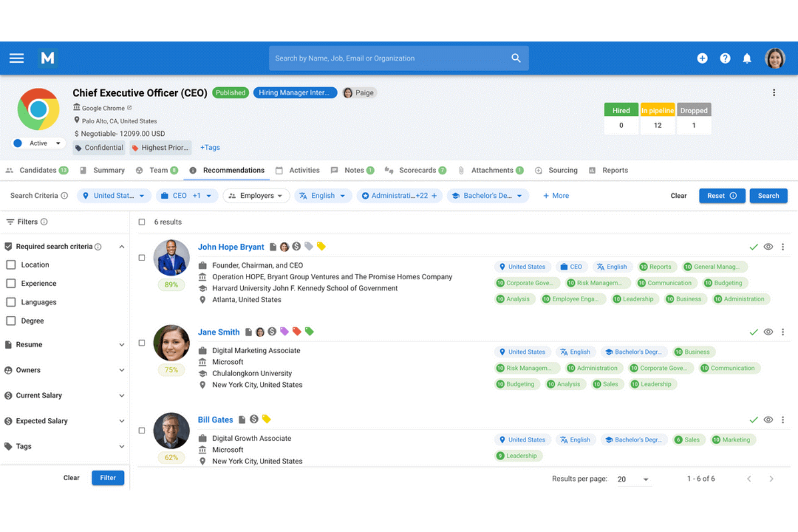Switch to the Sourcing tab
798x532 pixels.
[556, 170]
